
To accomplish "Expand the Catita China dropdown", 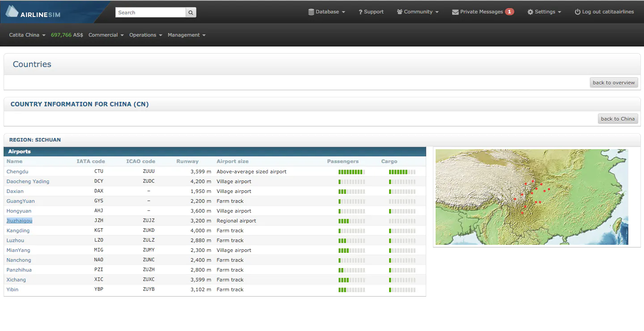I will click(x=27, y=35).
